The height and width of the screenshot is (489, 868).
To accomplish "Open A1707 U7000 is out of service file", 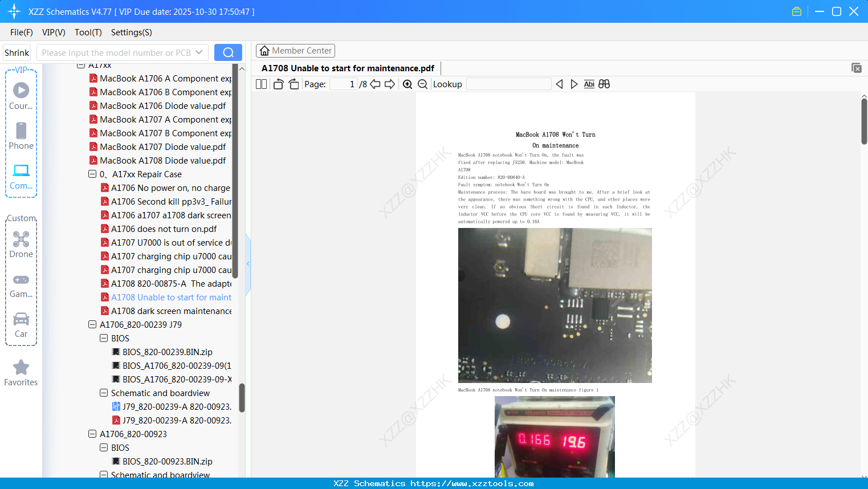I will [166, 243].
